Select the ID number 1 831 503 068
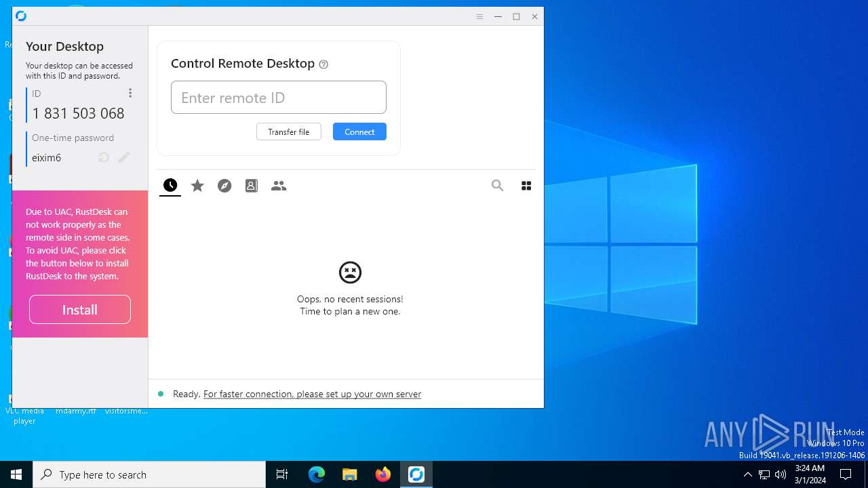Viewport: 868px width, 488px height. coord(78,113)
